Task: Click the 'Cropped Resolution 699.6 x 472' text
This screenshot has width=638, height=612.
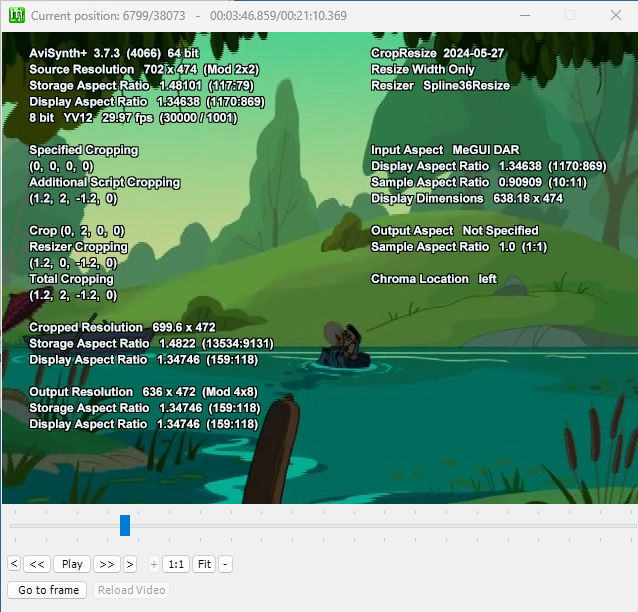Action: click(122, 327)
